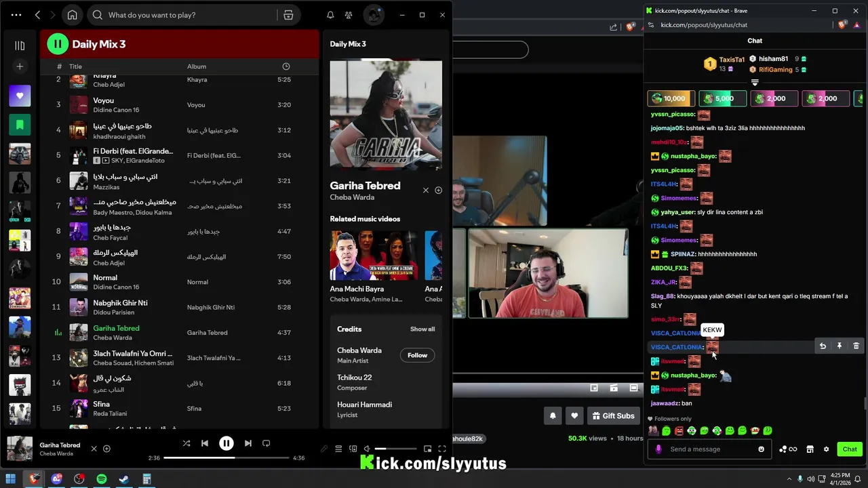Open Liked Songs purple heart tile

[x=20, y=96]
